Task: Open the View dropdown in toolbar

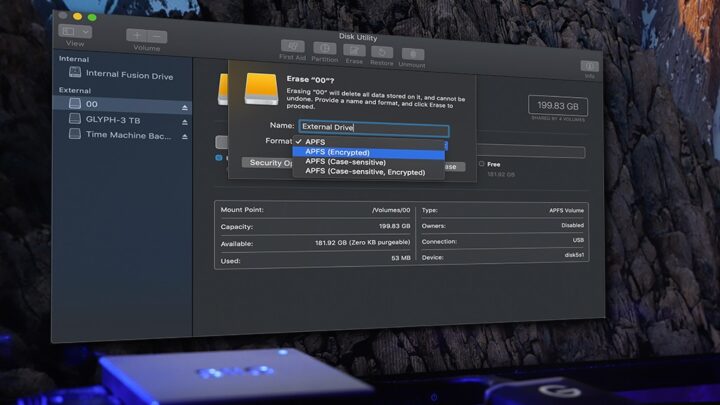Action: (75, 32)
